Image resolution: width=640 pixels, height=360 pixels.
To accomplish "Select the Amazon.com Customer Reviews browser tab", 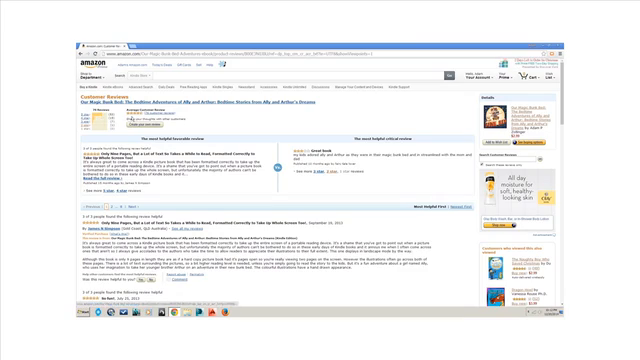I will 103,46.
